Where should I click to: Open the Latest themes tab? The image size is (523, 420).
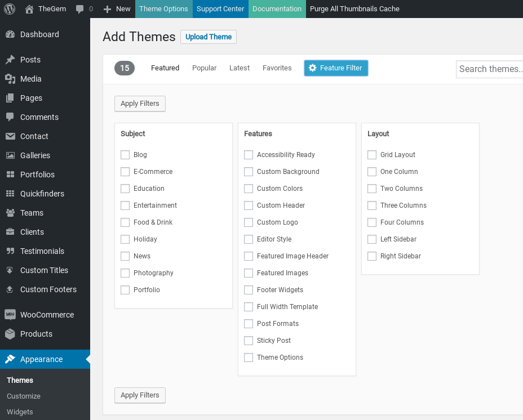coord(240,68)
